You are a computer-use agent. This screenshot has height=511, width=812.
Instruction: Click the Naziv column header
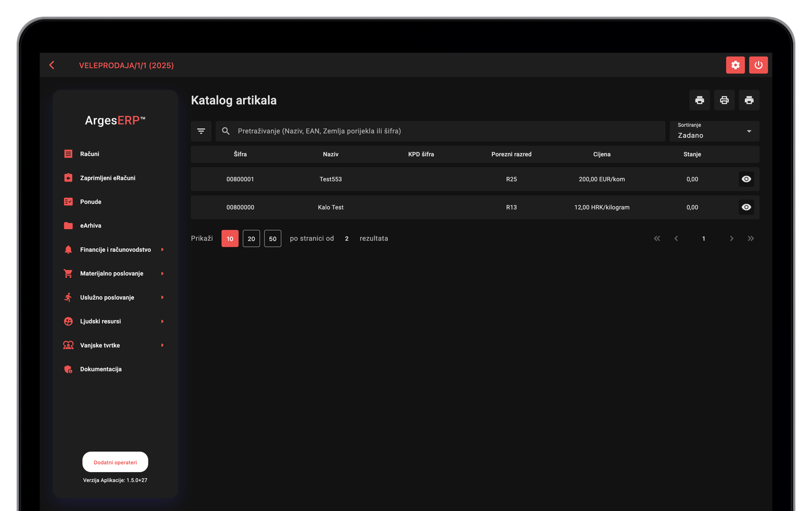tap(331, 154)
